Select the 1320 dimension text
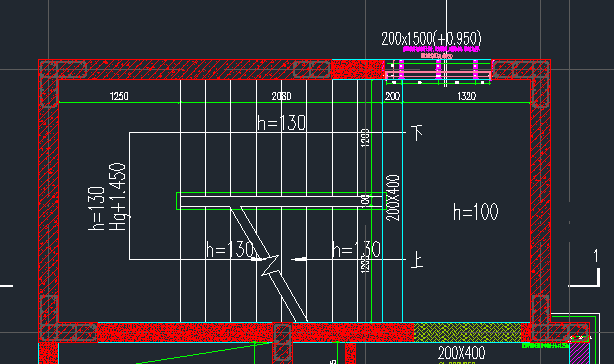This screenshot has width=614, height=364. [466, 96]
